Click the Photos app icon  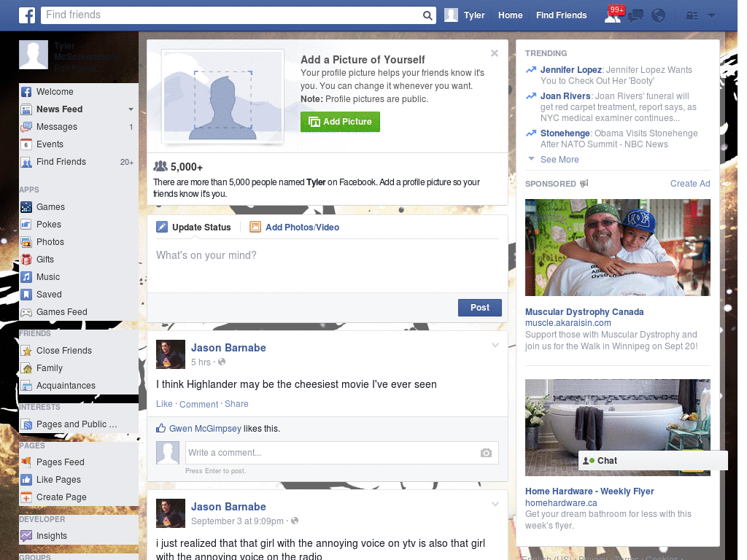[x=26, y=242]
